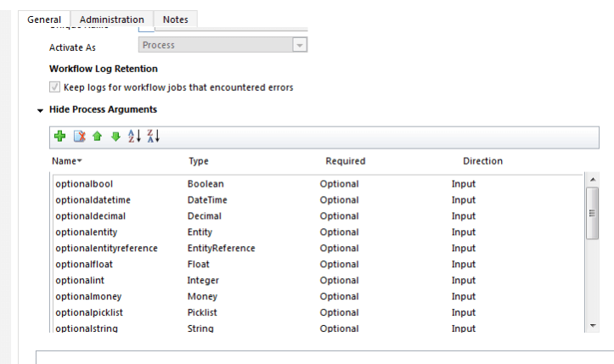Image resolution: width=614 pixels, height=364 pixels.
Task: Click the DateTime type cell
Action: coord(207,200)
